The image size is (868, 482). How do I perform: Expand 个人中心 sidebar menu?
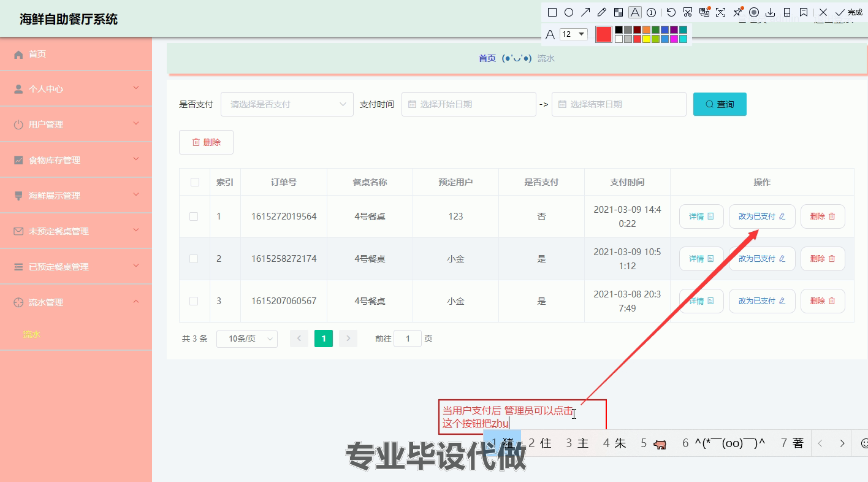pos(76,89)
